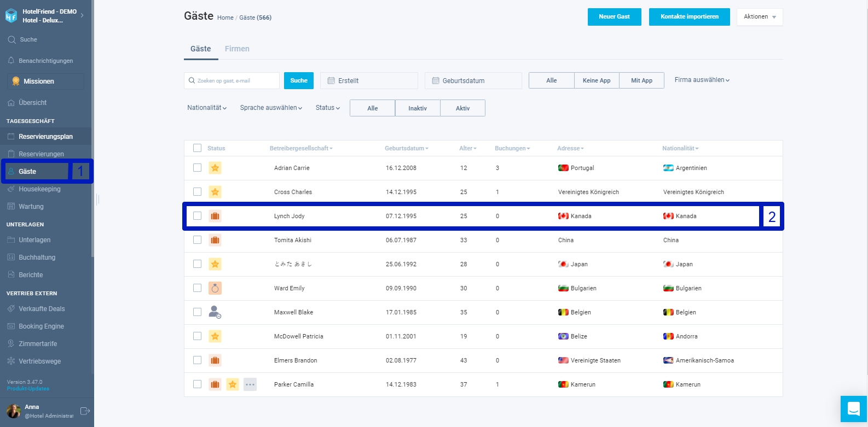868x427 pixels.
Task: Open Reservierungsplan in the sidebar
Action: coord(46,137)
